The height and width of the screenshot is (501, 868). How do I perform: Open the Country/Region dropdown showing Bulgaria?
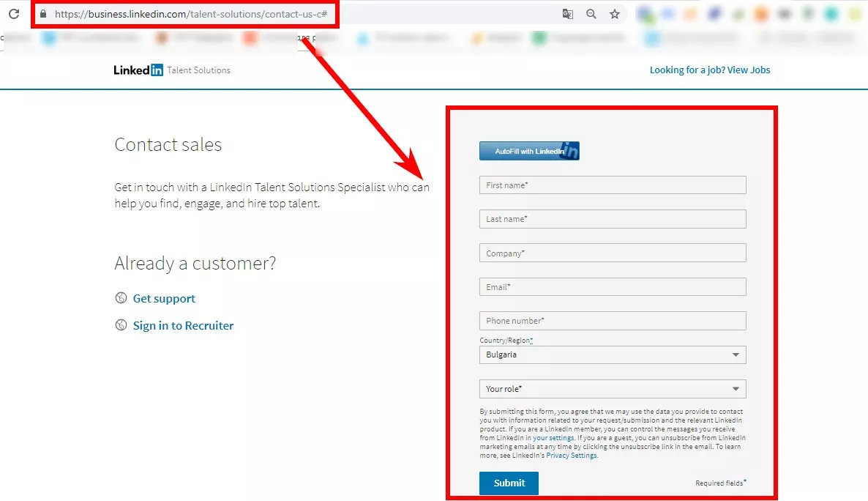613,355
